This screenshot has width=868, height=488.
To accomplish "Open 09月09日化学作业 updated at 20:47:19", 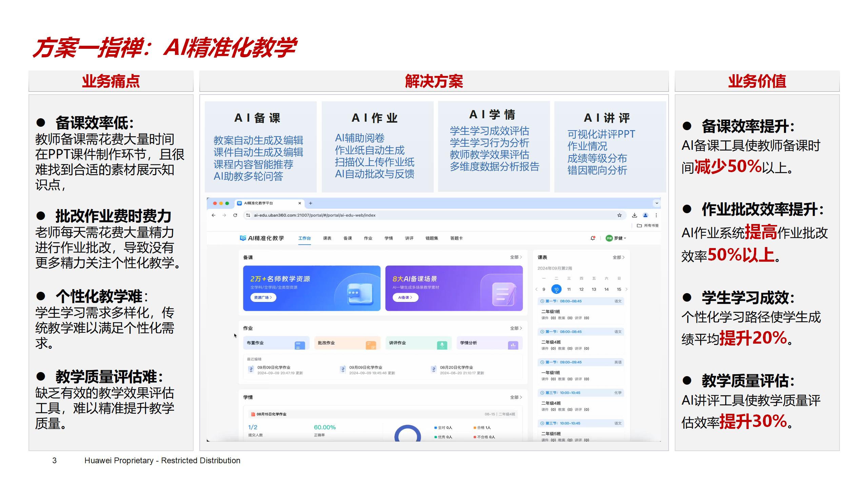I will [276, 370].
